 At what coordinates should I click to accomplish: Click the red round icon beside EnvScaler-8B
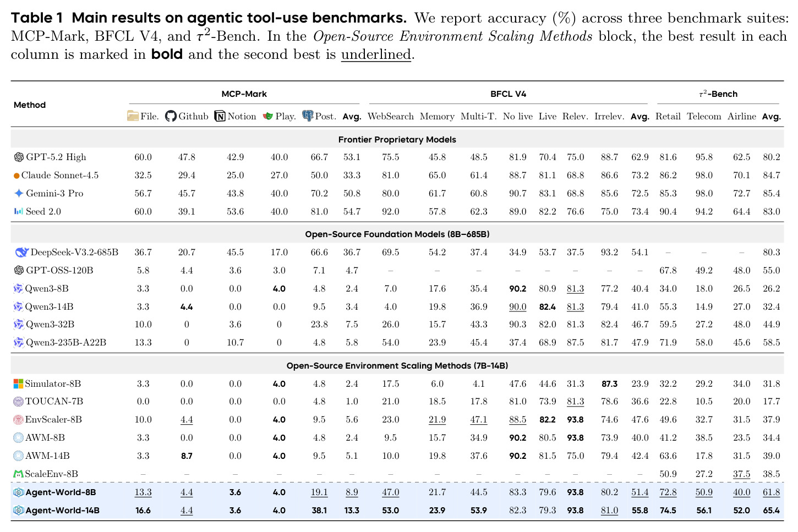(x=18, y=420)
